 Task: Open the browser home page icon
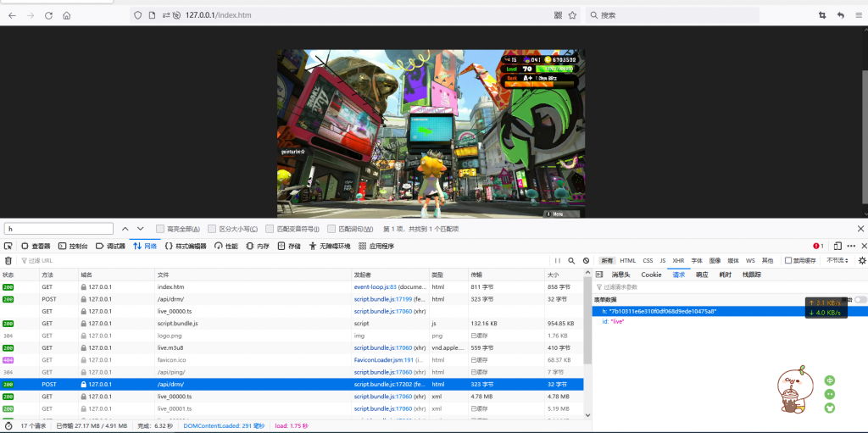coord(66,15)
